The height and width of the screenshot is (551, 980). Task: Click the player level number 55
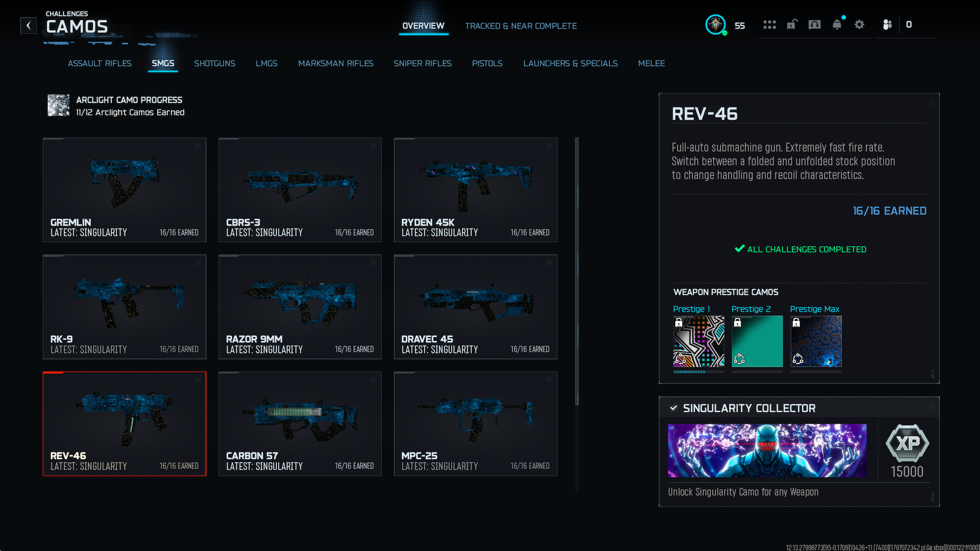point(740,26)
